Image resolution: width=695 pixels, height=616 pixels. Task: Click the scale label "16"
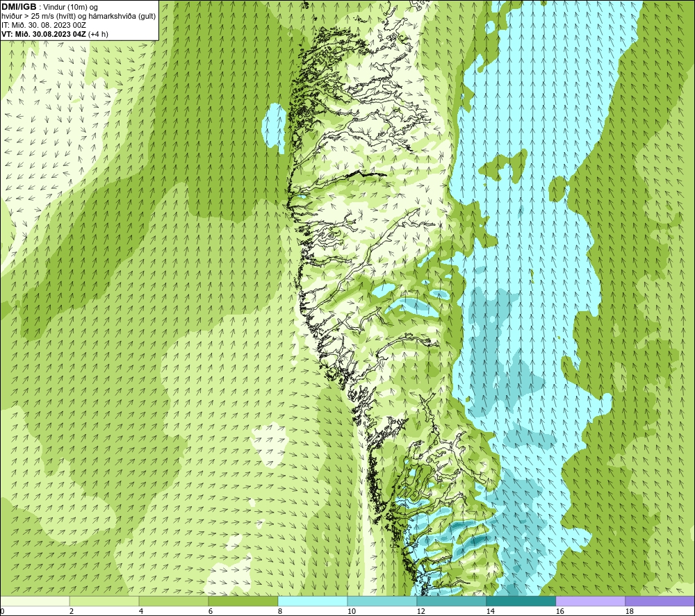tap(559, 611)
